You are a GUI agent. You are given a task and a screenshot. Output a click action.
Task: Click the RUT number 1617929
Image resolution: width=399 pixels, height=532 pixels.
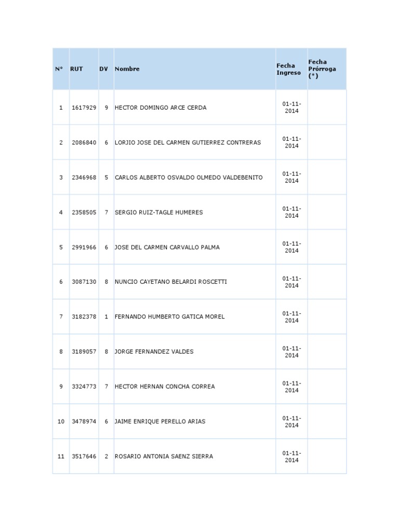click(x=84, y=108)
